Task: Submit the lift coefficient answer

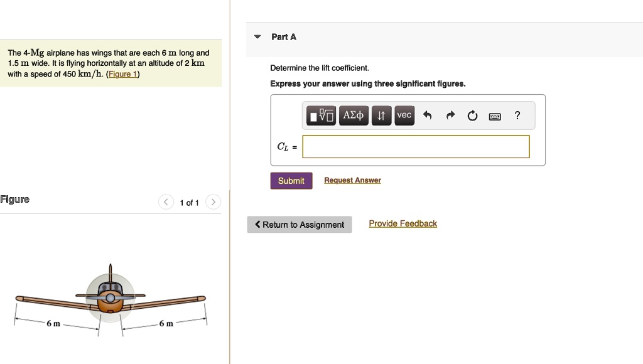Action: pyautogui.click(x=291, y=181)
